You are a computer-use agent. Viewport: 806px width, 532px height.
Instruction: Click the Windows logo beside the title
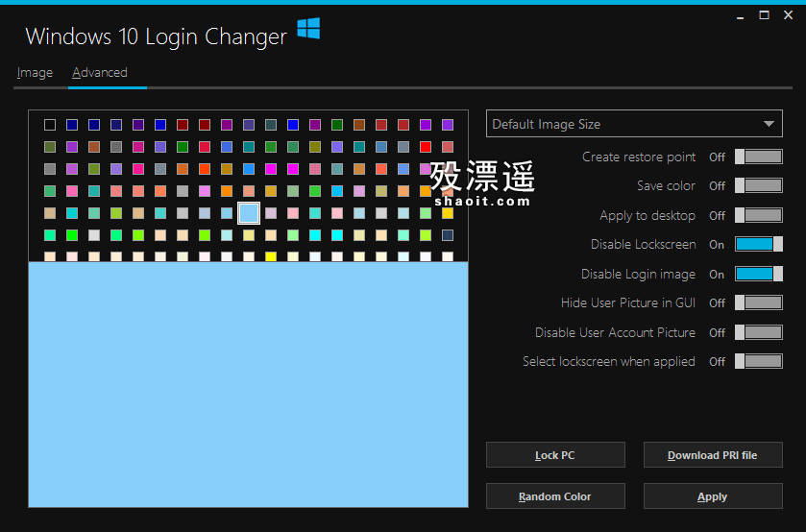click(x=308, y=28)
